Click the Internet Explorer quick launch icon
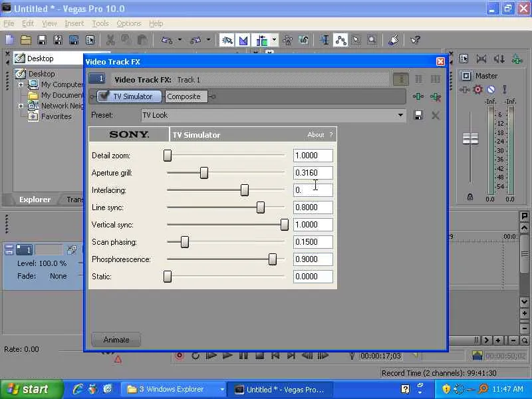Image resolution: width=532 pixels, height=399 pixels. point(78,389)
